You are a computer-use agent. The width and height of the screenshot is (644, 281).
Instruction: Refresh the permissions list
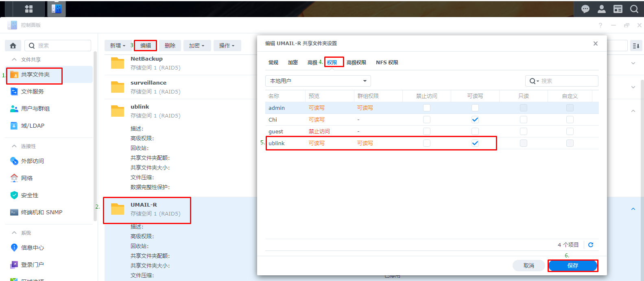(x=591, y=245)
